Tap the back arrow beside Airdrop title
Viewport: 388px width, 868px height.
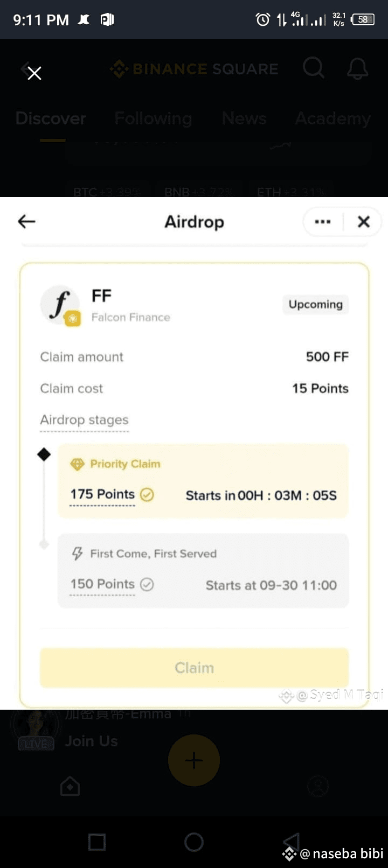(x=26, y=221)
